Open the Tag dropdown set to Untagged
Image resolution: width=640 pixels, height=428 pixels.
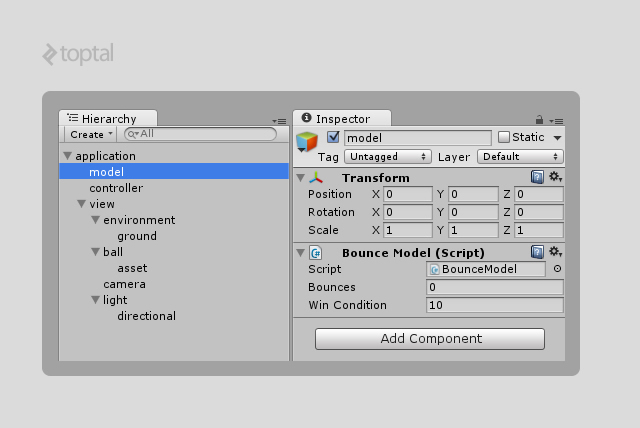click(387, 157)
